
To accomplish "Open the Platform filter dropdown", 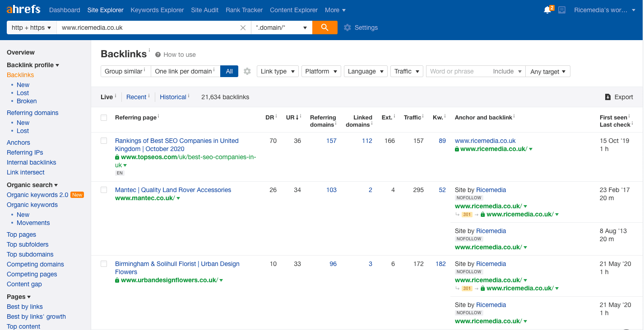I will [321, 71].
